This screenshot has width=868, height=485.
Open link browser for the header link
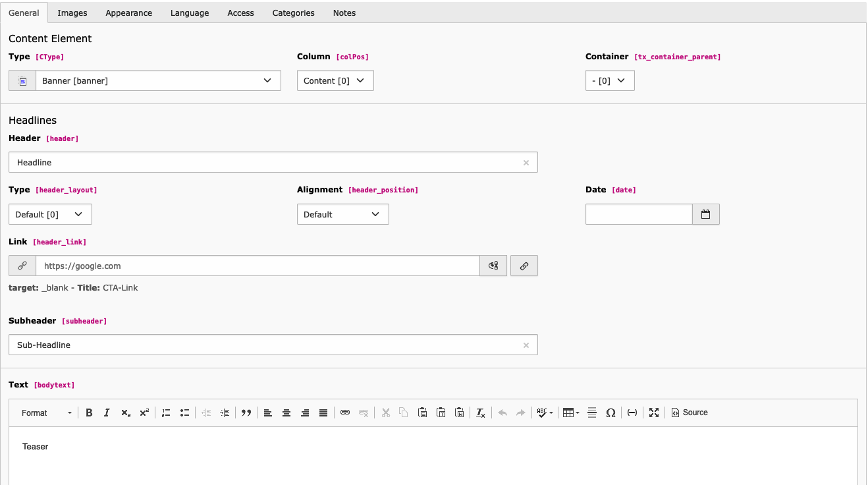pyautogui.click(x=524, y=266)
